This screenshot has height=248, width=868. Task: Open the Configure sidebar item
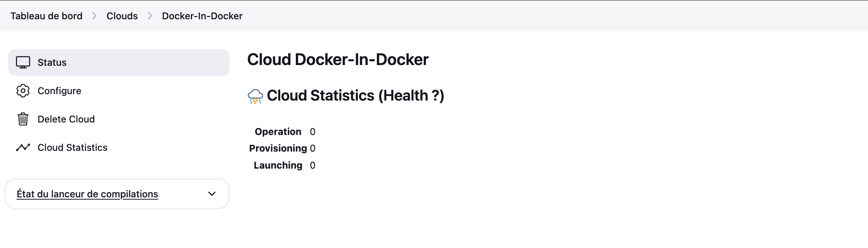(59, 91)
